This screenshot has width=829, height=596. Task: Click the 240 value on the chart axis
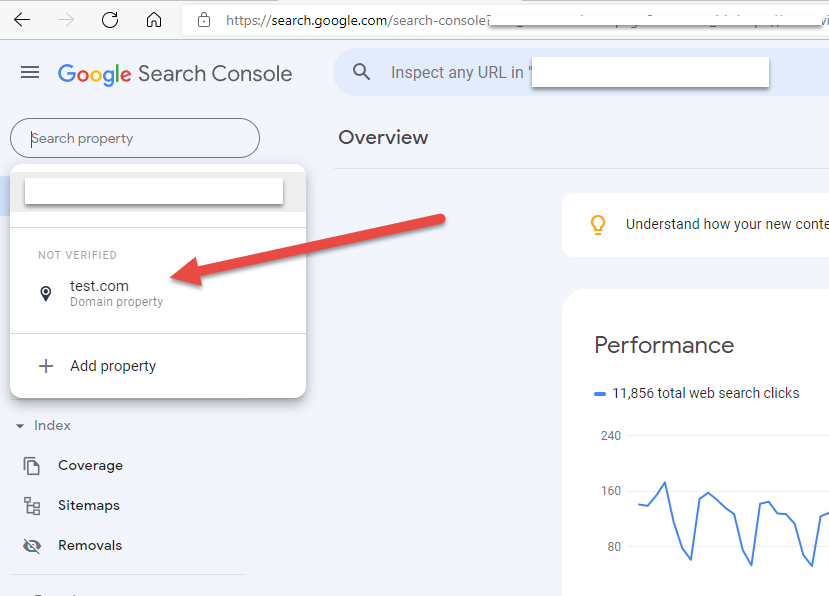tap(611, 436)
